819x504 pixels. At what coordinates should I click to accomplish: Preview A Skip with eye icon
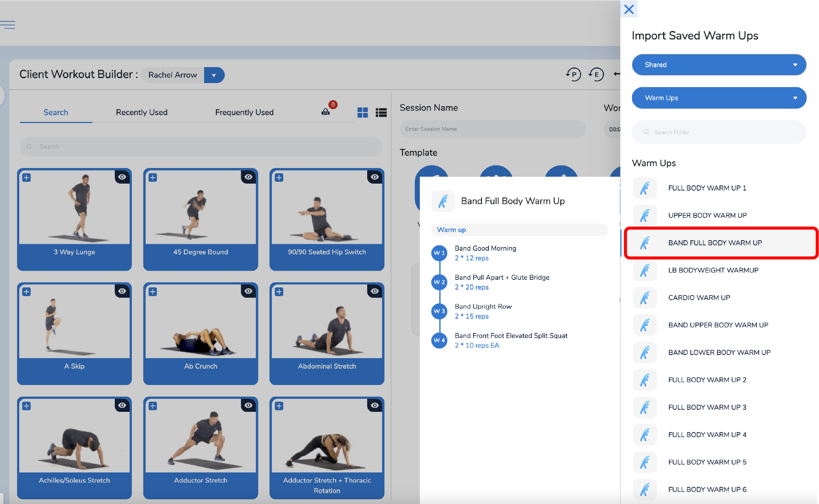point(122,291)
